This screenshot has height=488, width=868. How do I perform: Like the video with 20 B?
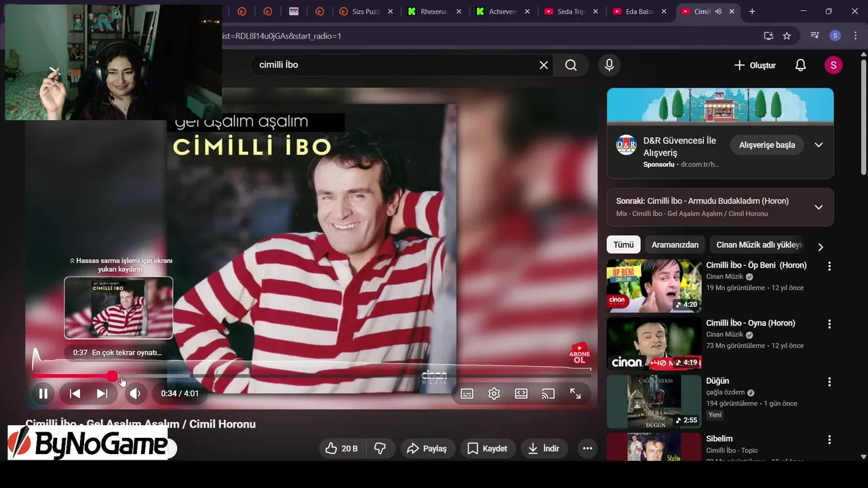[342, 448]
